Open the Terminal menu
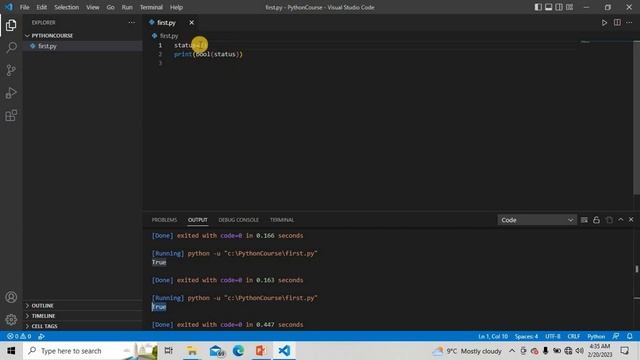This screenshot has width=640, height=360. click(x=151, y=7)
